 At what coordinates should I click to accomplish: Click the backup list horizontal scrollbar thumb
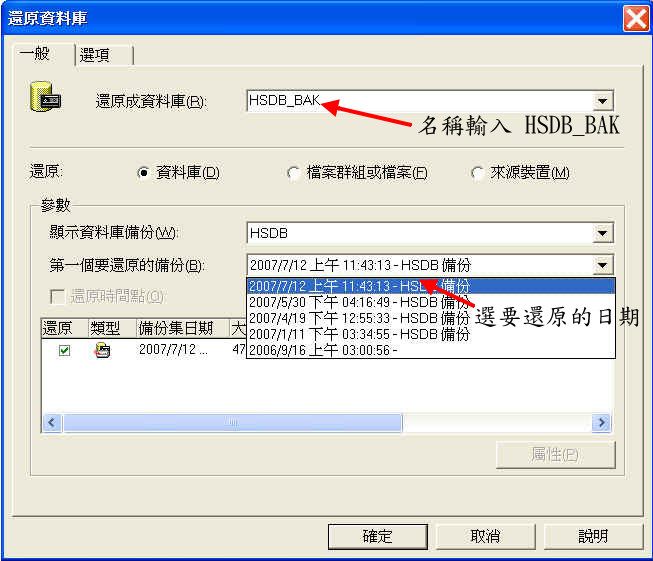pyautogui.click(x=232, y=422)
